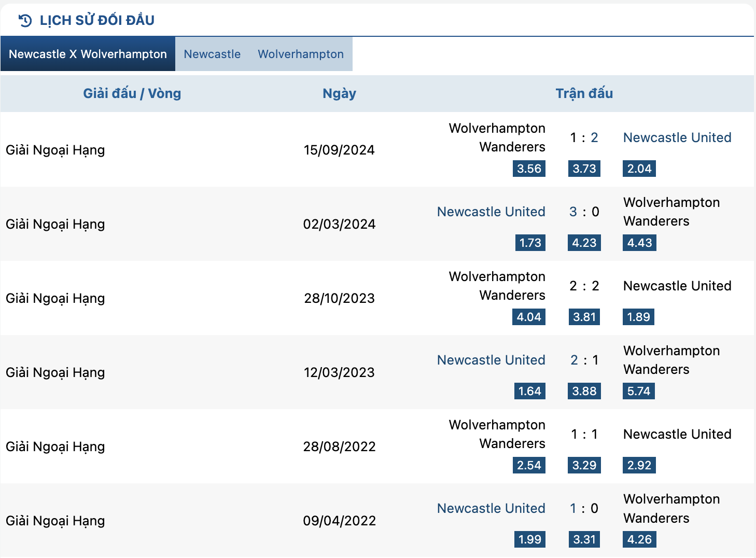Switch to the Newcastle tab

pyautogui.click(x=212, y=54)
